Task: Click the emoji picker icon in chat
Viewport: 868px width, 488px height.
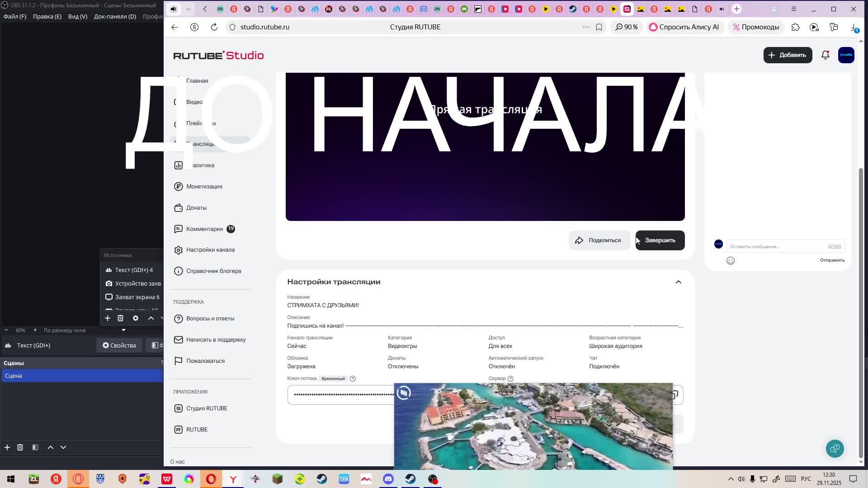Action: tap(731, 261)
